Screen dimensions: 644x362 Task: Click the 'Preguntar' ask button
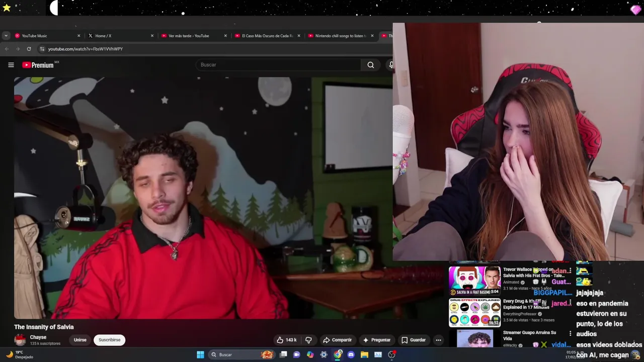pos(377,340)
